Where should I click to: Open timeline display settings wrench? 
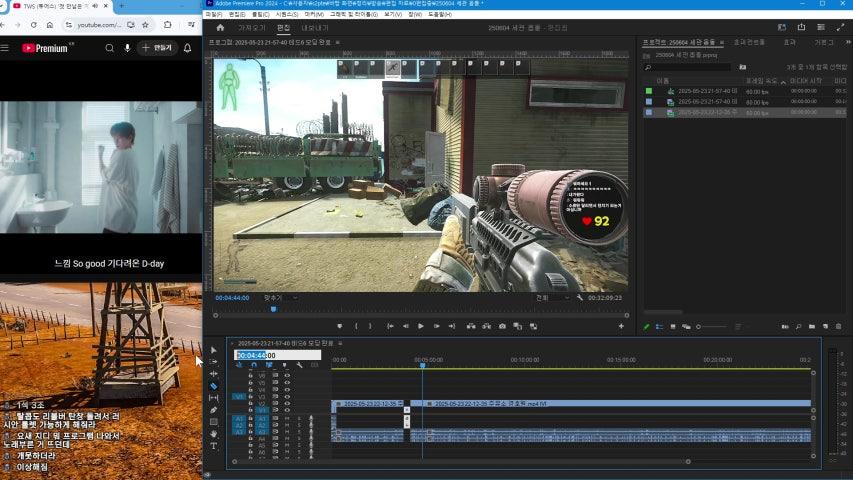tap(299, 365)
